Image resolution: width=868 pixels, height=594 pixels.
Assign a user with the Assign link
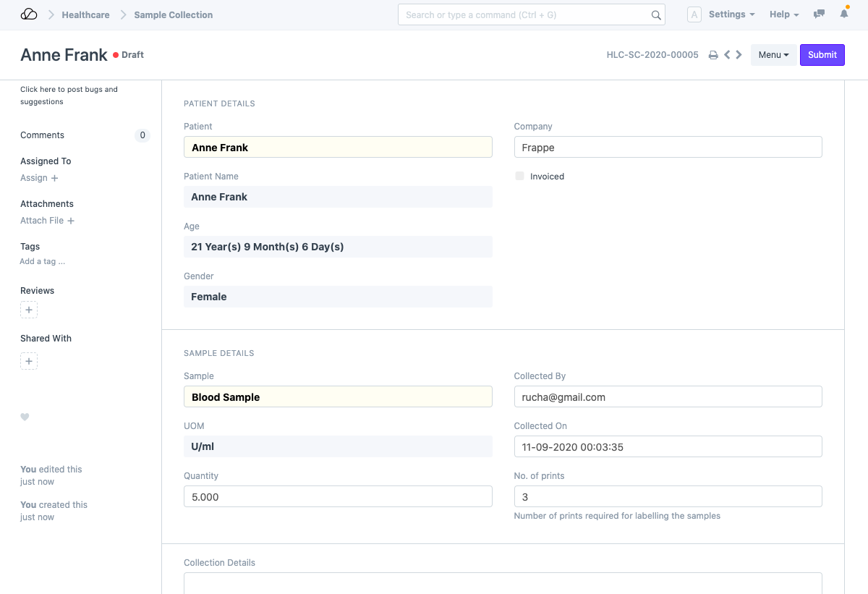click(38, 178)
